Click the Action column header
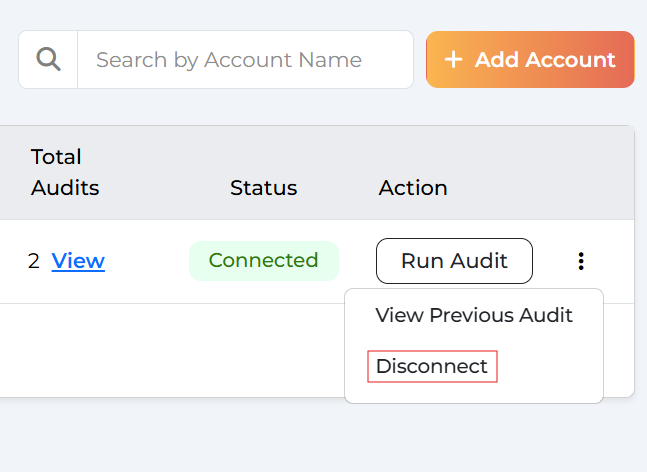647x472 pixels. click(413, 188)
